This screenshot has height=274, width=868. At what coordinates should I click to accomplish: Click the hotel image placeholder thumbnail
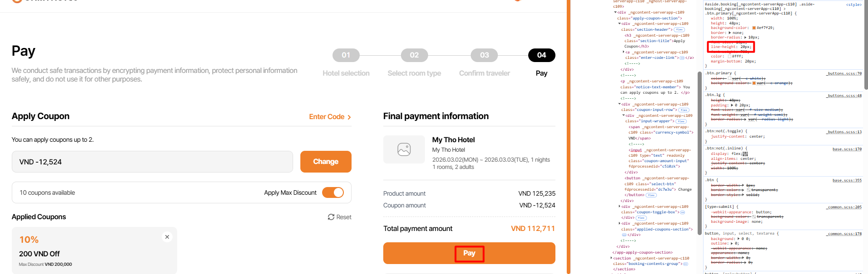pos(404,149)
